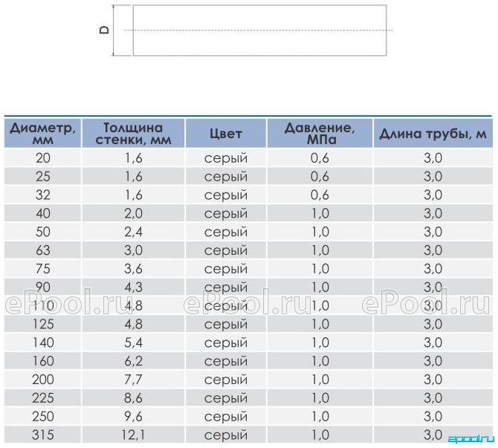Select the wall thickness 6,2 cell
This screenshot has width=498, height=448.
(133, 361)
